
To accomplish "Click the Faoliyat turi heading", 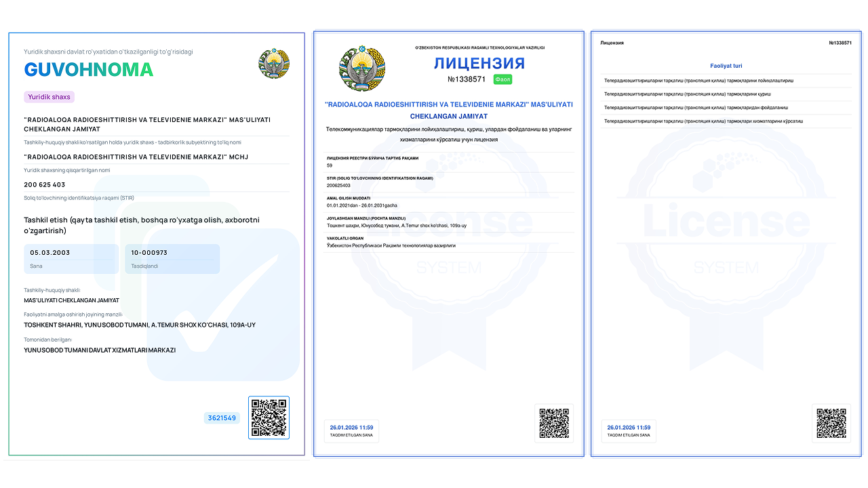I will pos(726,66).
